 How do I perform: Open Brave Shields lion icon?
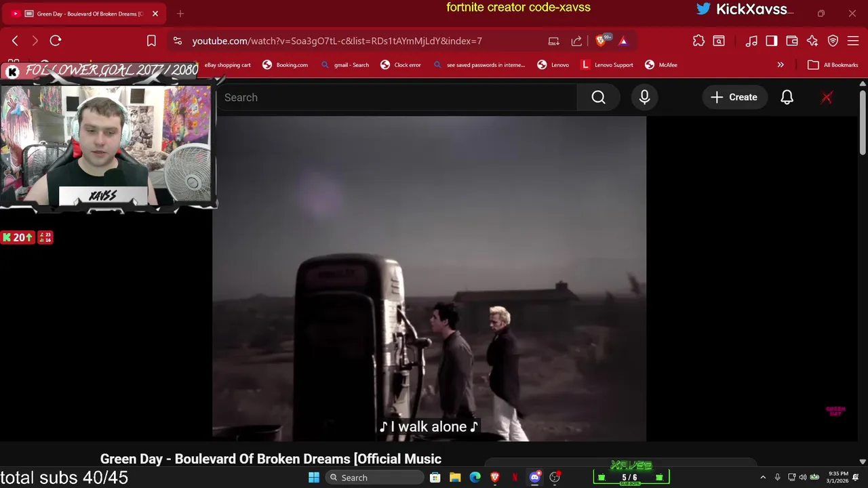click(601, 41)
